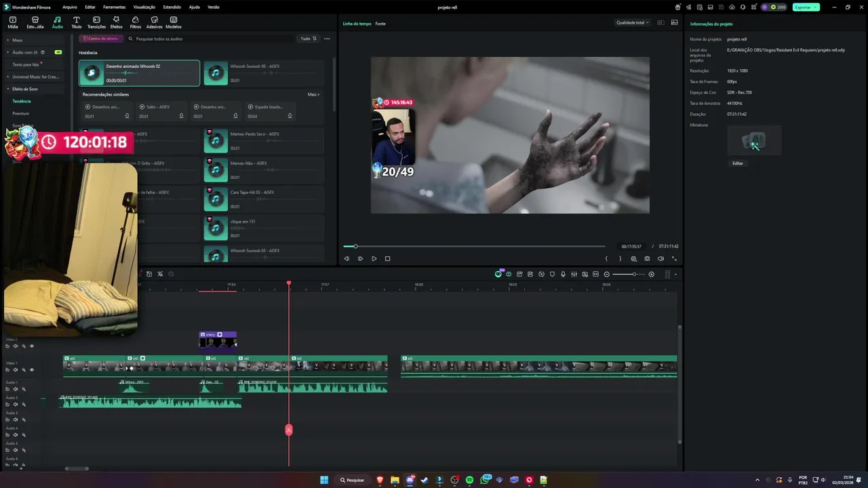The image size is (868, 488).
Task: Take a snapshot of the preview
Action: click(647, 258)
